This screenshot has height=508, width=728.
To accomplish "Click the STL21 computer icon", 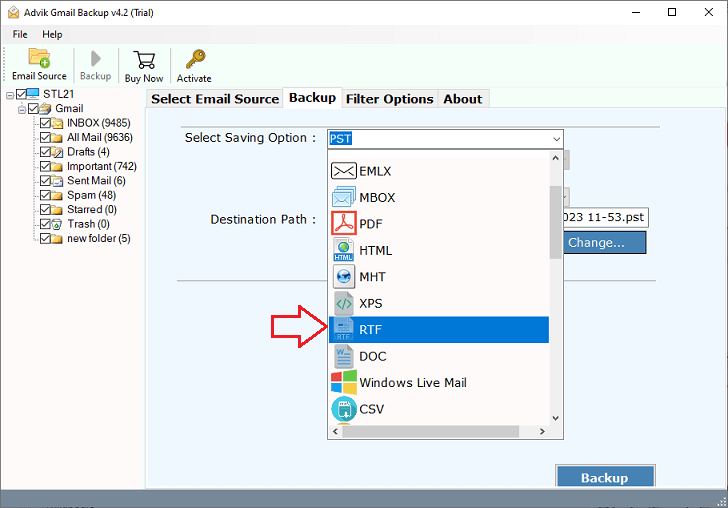I will coord(33,94).
